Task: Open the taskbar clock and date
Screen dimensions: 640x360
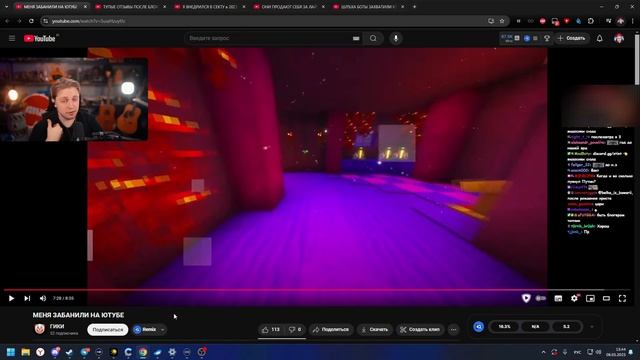Action: click(x=617, y=352)
